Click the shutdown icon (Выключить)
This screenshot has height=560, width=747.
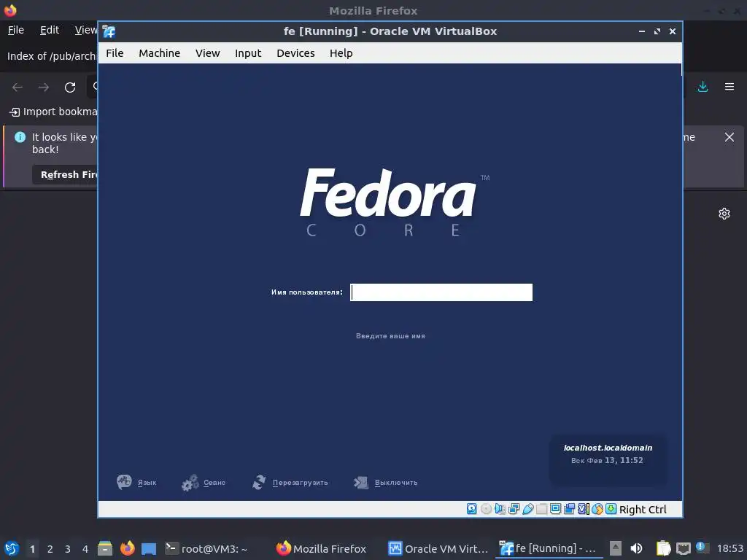click(361, 483)
